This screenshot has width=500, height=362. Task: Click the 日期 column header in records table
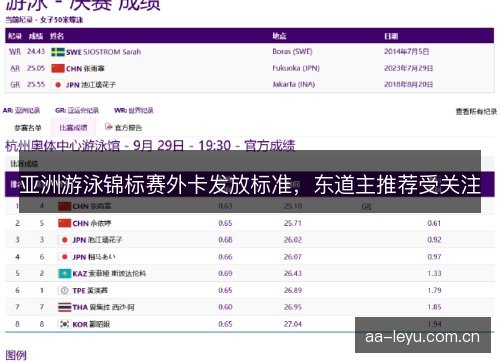(x=391, y=36)
